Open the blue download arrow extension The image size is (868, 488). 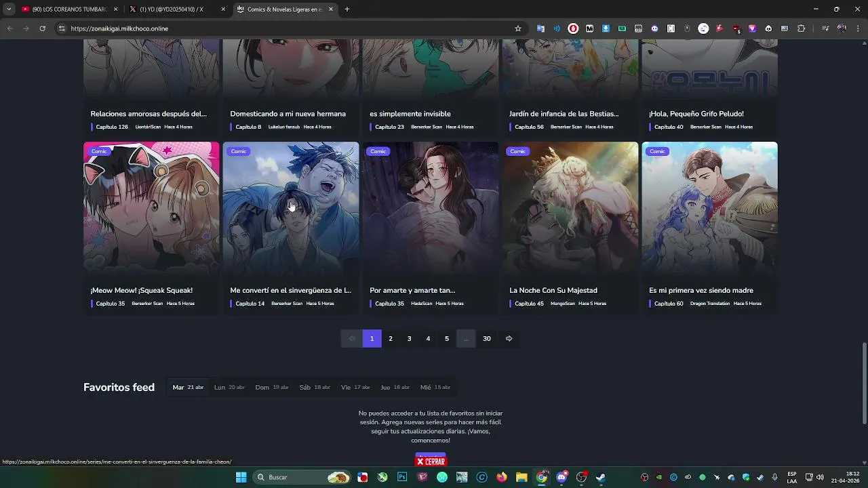[x=606, y=28]
